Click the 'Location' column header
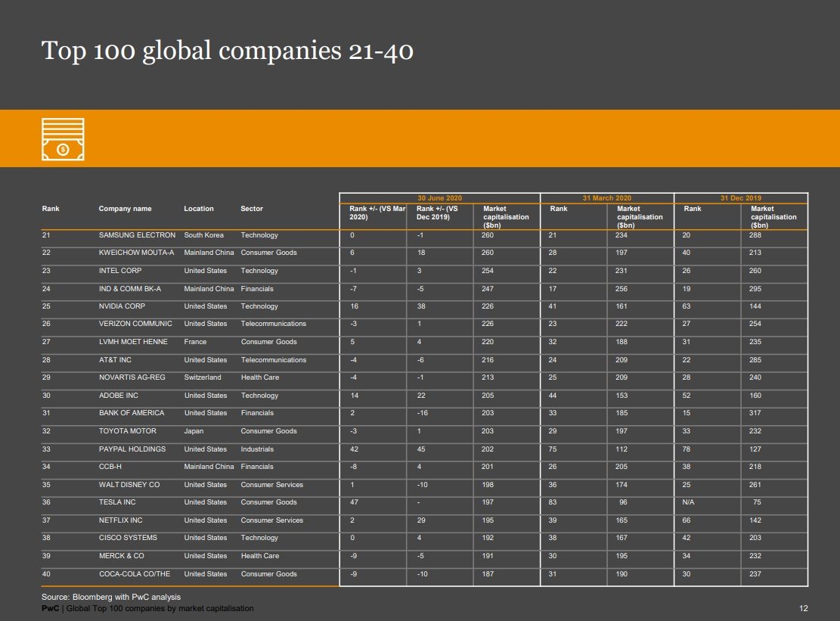840x621 pixels. pos(199,209)
